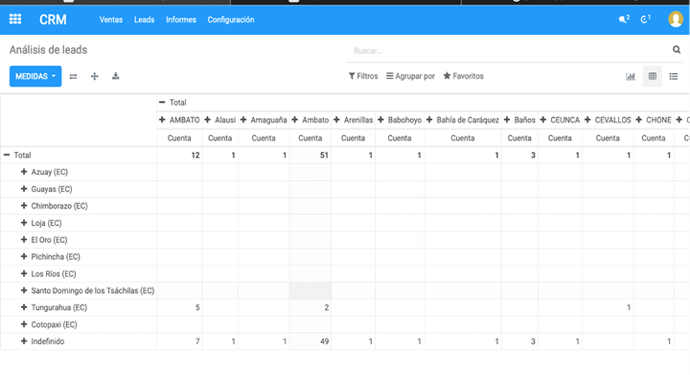
Task: Open the Agrupar por dropdown
Action: click(x=410, y=76)
